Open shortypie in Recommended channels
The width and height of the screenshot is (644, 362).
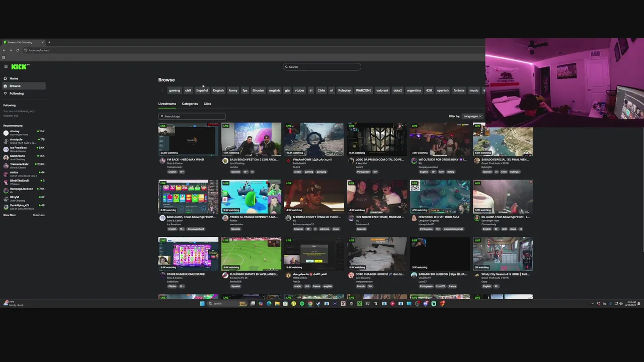24,141
